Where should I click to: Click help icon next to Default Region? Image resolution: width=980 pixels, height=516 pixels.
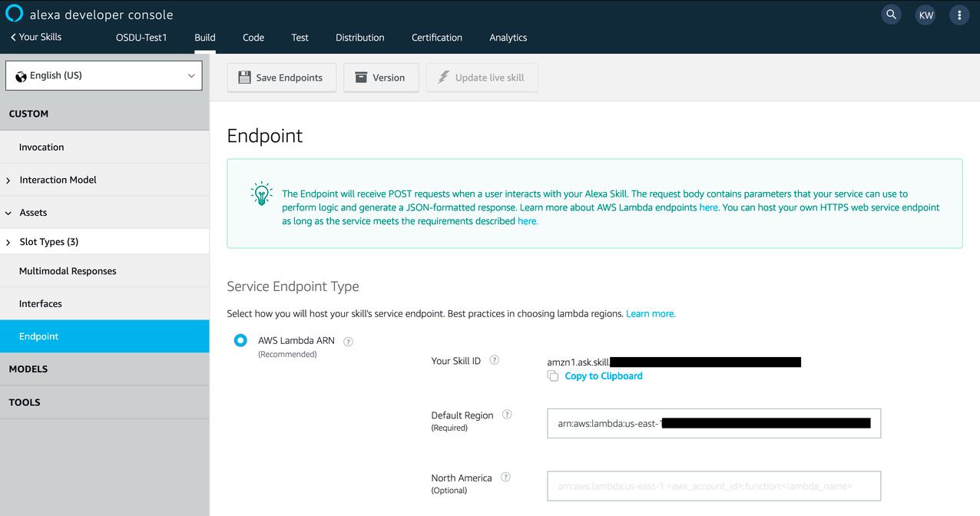(507, 415)
